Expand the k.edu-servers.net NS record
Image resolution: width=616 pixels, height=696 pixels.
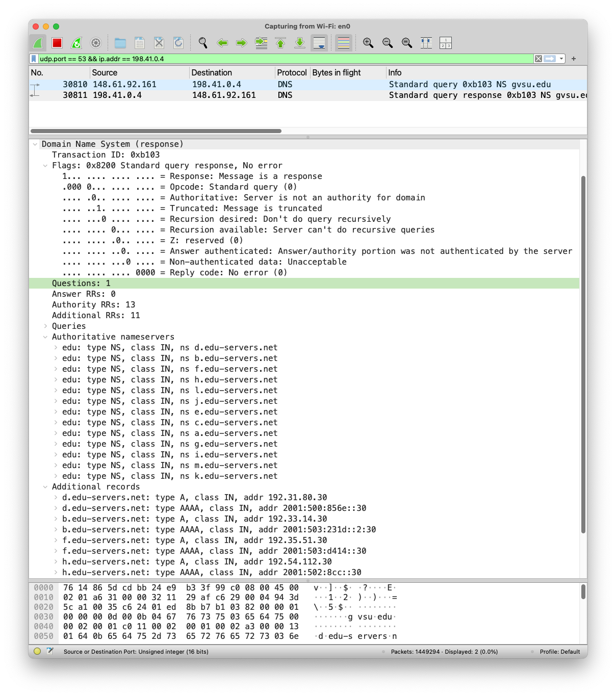coord(56,476)
